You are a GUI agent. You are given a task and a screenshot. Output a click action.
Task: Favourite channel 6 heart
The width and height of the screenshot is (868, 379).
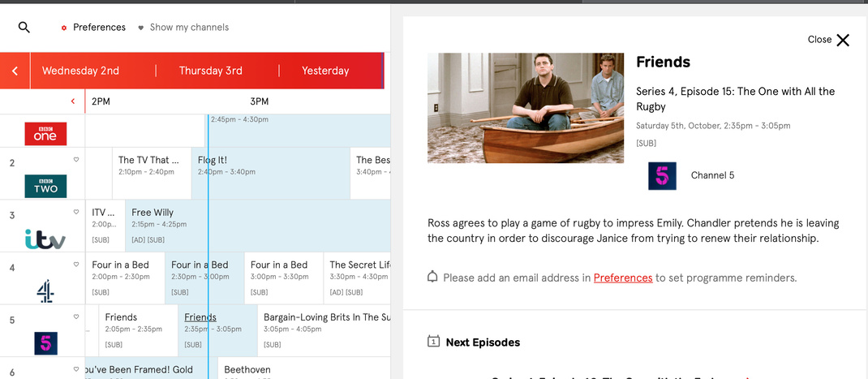[76, 369]
